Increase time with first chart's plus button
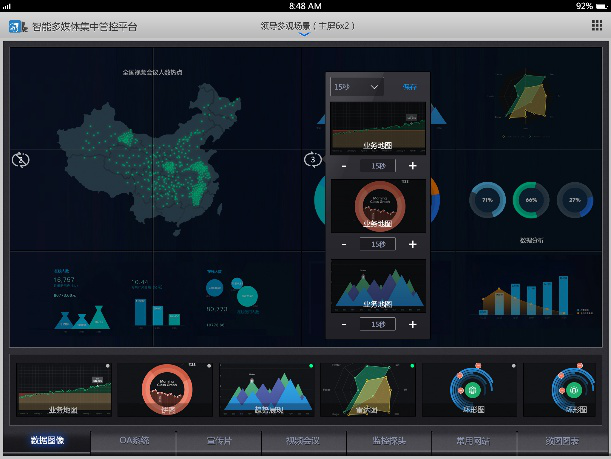The height and width of the screenshot is (459, 611). (x=412, y=165)
